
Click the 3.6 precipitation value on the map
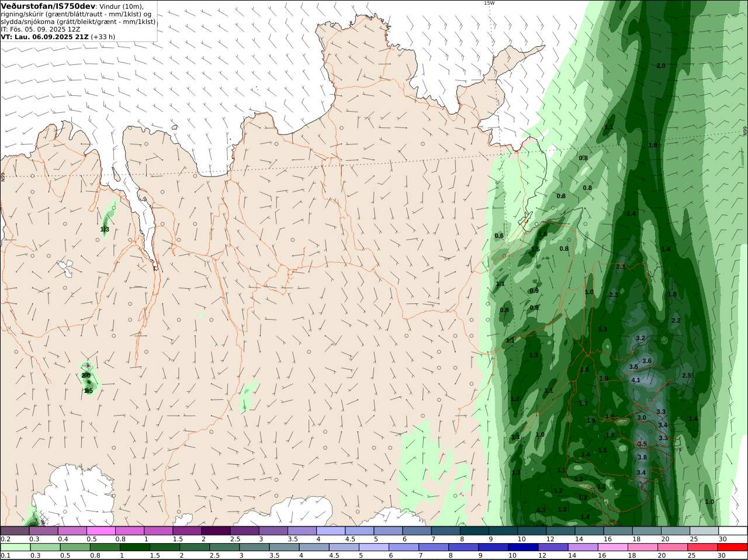pos(647,361)
